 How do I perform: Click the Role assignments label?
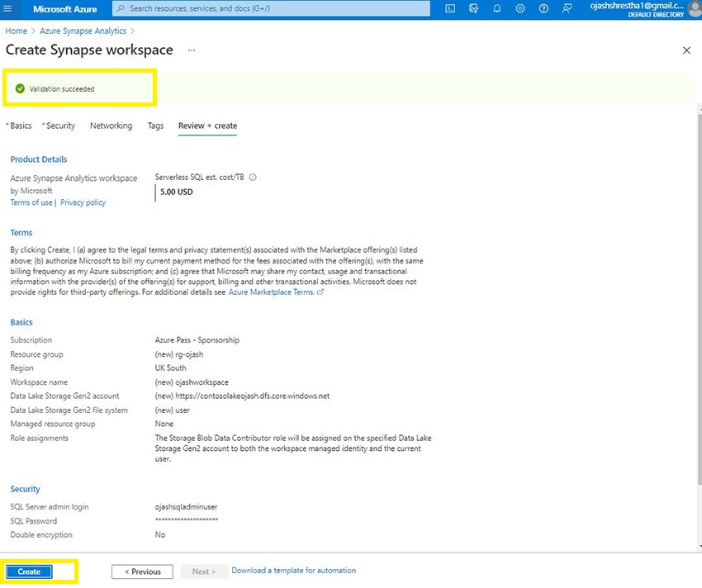pos(40,439)
